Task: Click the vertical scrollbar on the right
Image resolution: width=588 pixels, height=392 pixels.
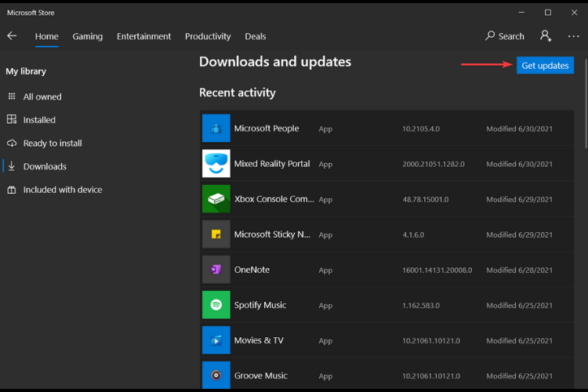Action: 585,102
